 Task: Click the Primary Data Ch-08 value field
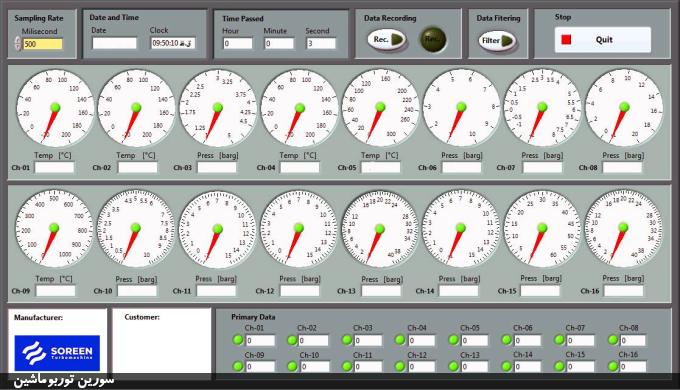pyautogui.click(x=633, y=341)
